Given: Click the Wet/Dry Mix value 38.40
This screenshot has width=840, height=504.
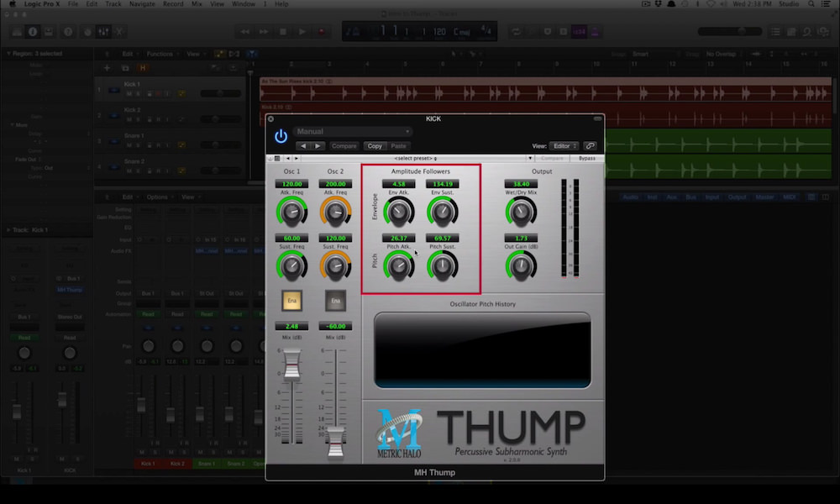Looking at the screenshot, I should tap(521, 184).
